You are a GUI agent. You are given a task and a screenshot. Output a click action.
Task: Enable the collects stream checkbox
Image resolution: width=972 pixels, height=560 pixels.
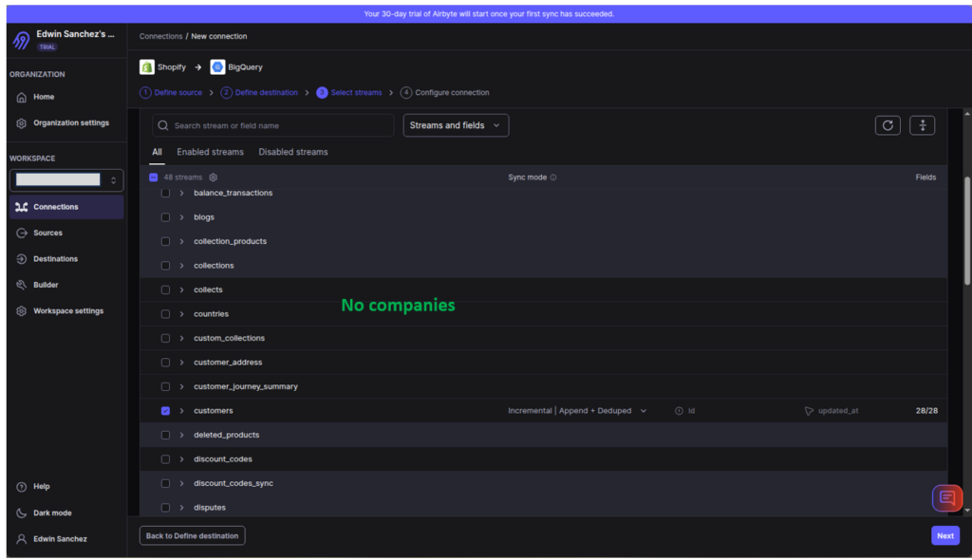pyautogui.click(x=165, y=289)
